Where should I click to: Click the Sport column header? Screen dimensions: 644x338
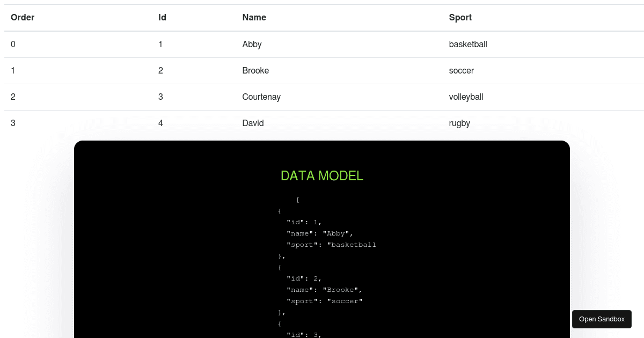point(460,18)
